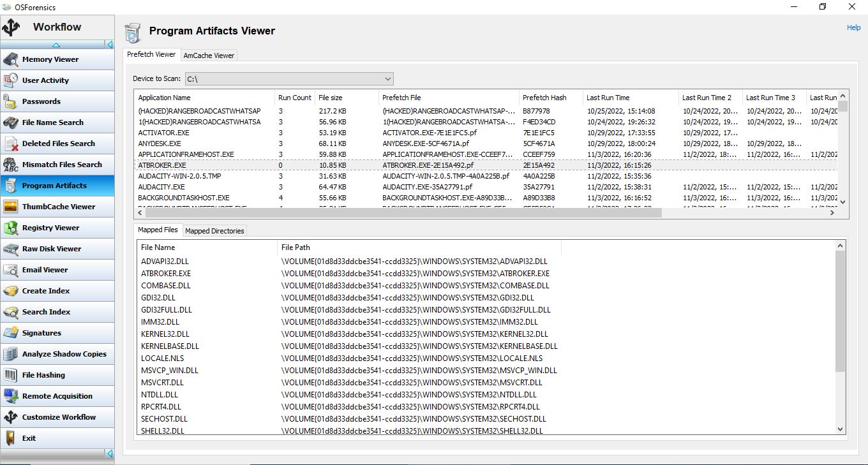Sort mapped files by File Path header
The height and width of the screenshot is (465, 868).
pos(419,247)
